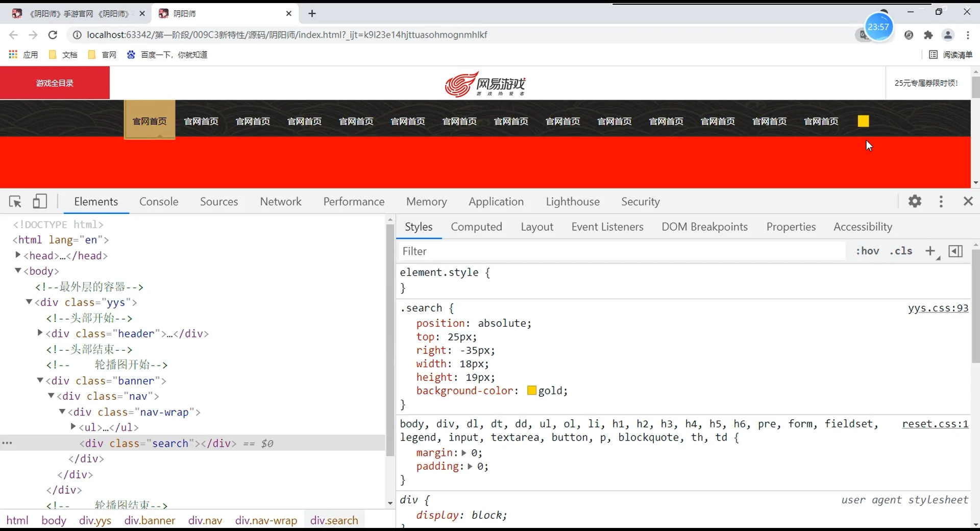Open the reading list panel
The image size is (980, 531).
950,55
